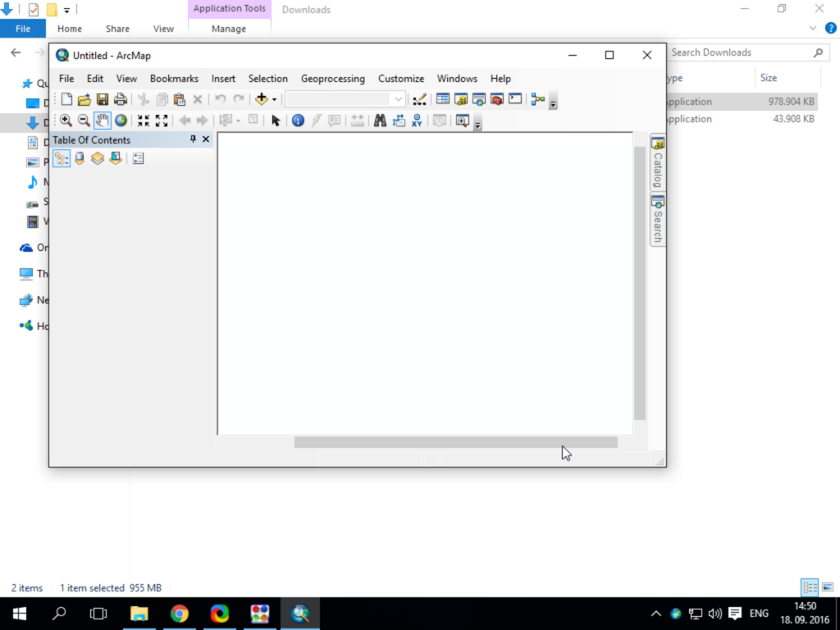
Task: Open the Search side tab
Action: coord(657,220)
